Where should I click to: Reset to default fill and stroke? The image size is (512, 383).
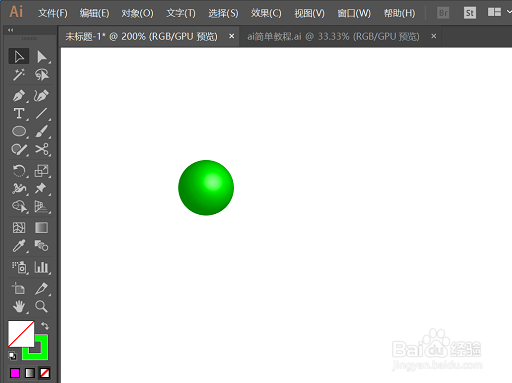click(13, 356)
